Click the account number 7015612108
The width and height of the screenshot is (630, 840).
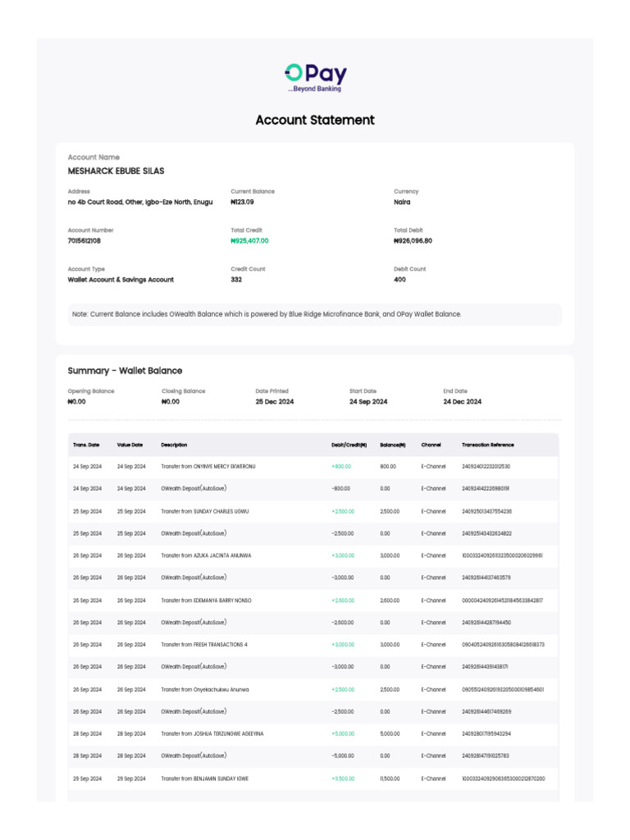click(x=85, y=241)
